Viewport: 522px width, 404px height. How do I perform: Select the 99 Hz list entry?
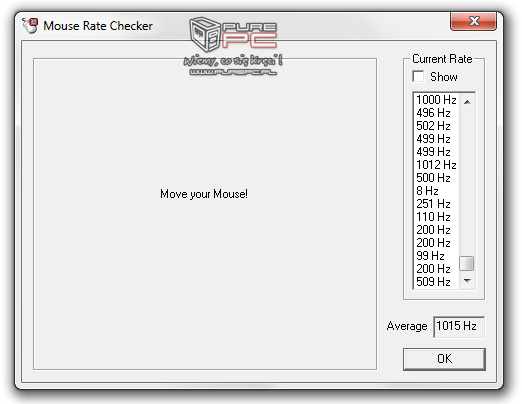point(437,256)
